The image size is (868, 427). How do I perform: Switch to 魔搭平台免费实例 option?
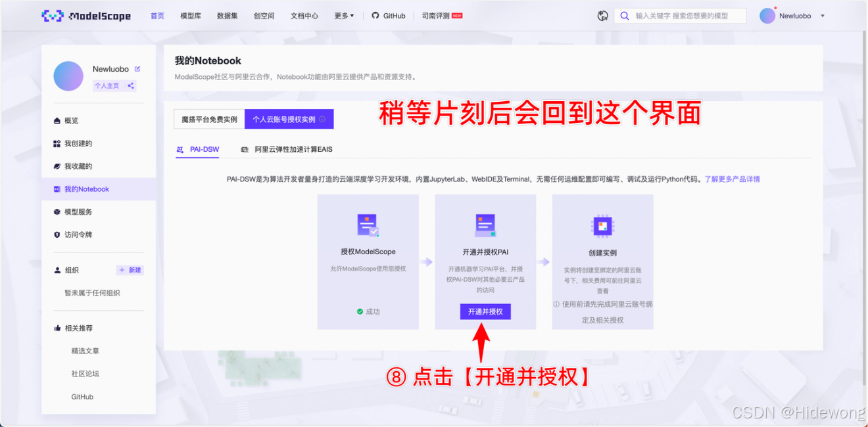click(x=209, y=120)
